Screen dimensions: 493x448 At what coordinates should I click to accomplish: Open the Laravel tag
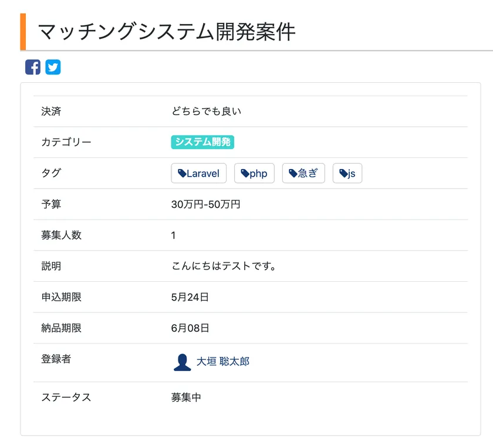click(198, 173)
